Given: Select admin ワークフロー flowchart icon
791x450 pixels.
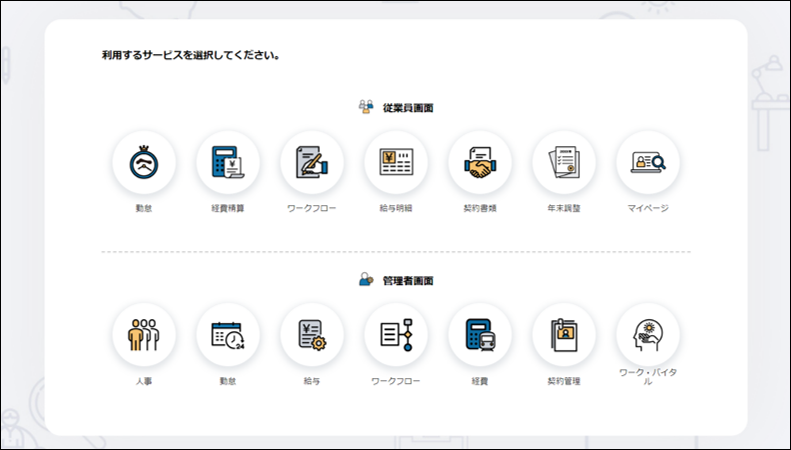Looking at the screenshot, I should [396, 335].
